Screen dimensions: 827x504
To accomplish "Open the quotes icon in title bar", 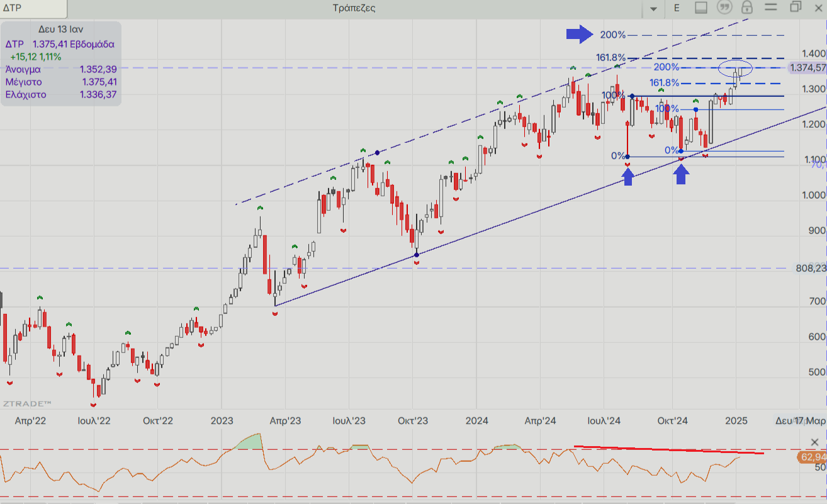I will coord(724,8).
